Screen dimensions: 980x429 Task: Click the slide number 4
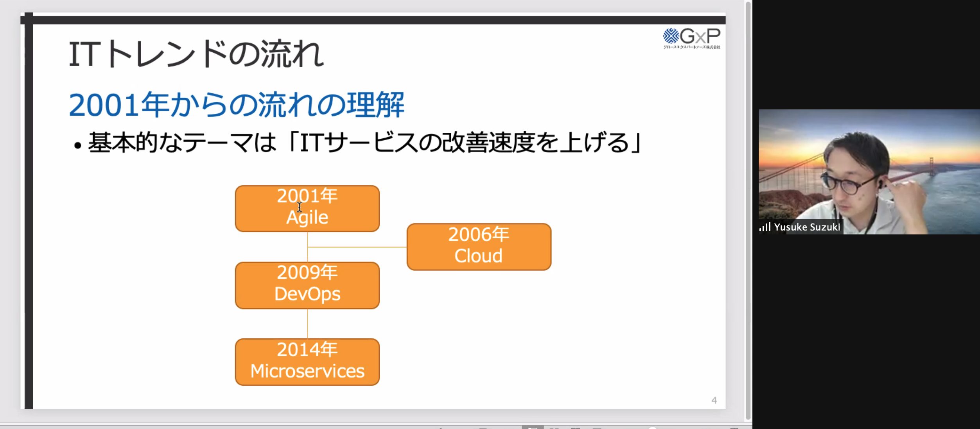[714, 400]
